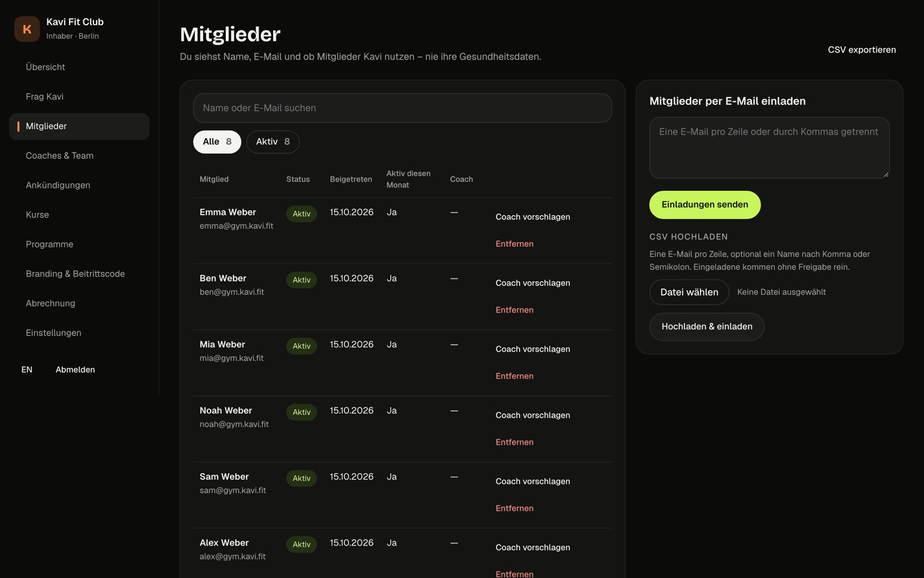Click the invite e-mail textarea

(769, 148)
